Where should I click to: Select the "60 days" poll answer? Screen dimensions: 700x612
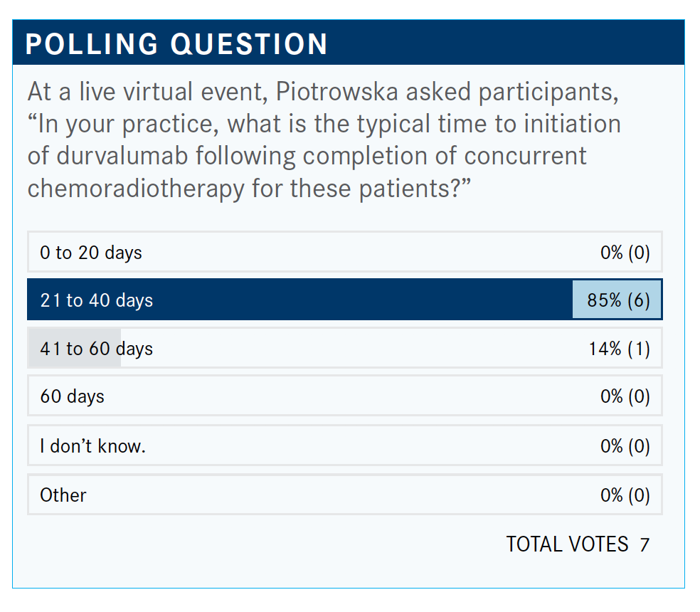[73, 396]
